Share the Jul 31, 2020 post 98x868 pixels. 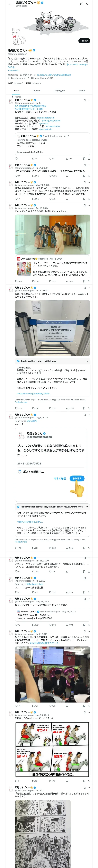(89, 176)
